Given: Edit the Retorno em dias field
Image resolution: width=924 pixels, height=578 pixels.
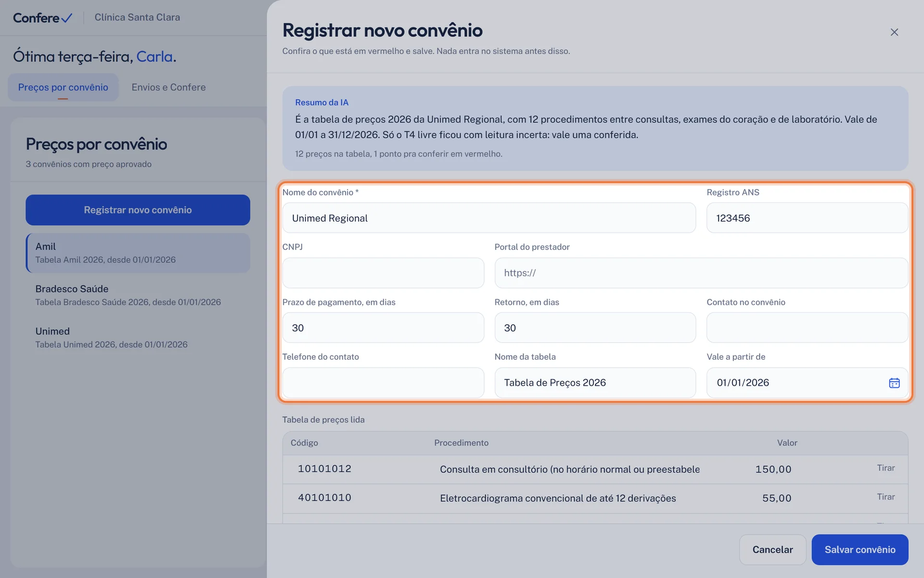Looking at the screenshot, I should 595,328.
